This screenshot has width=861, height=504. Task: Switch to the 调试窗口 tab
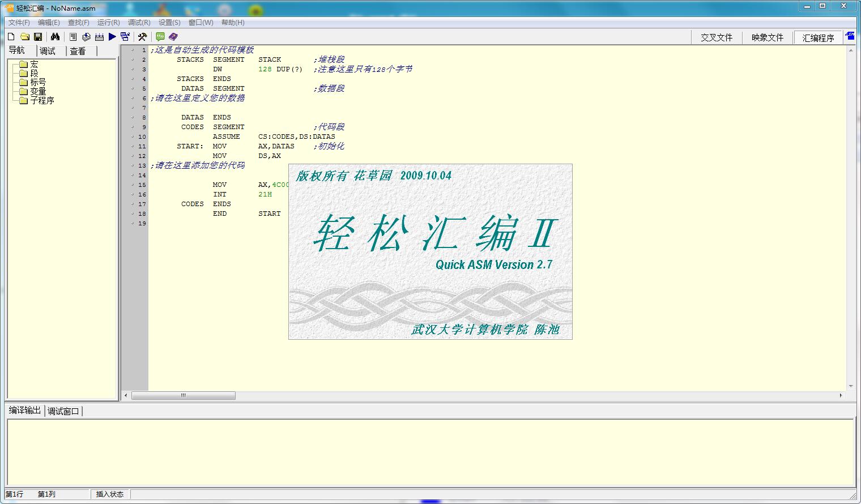click(x=63, y=411)
